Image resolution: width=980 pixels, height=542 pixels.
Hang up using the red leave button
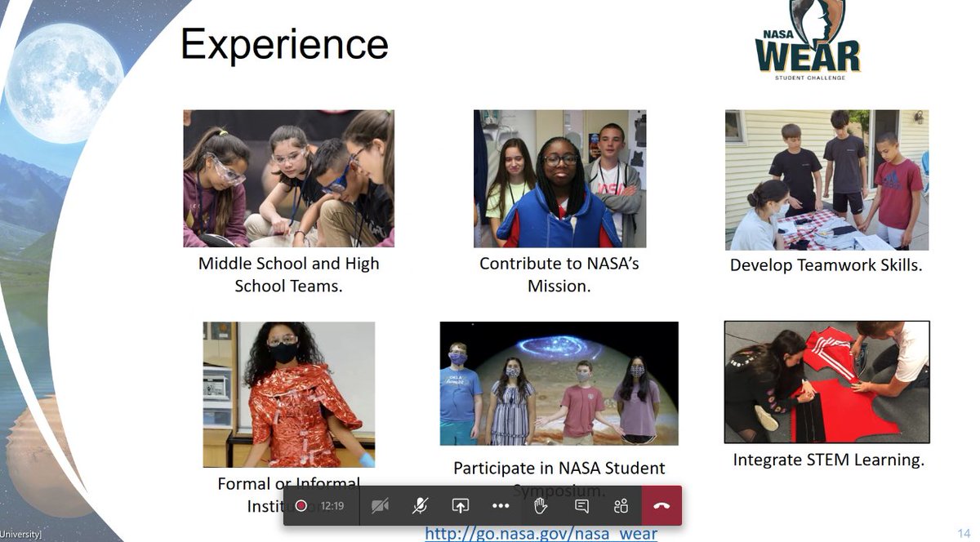click(661, 506)
